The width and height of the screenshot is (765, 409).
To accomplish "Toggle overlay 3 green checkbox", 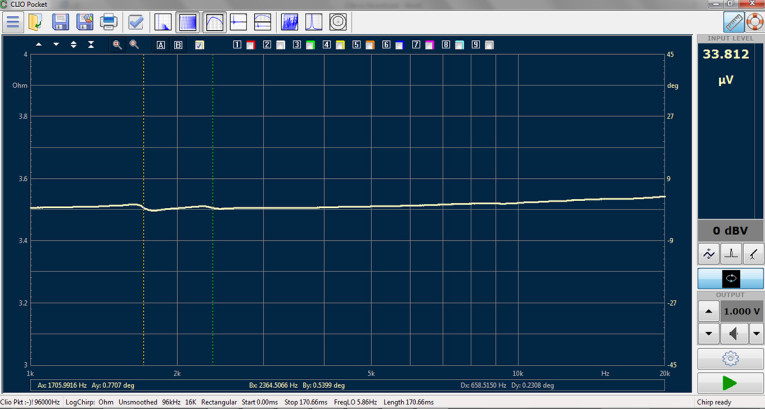I will tap(310, 45).
